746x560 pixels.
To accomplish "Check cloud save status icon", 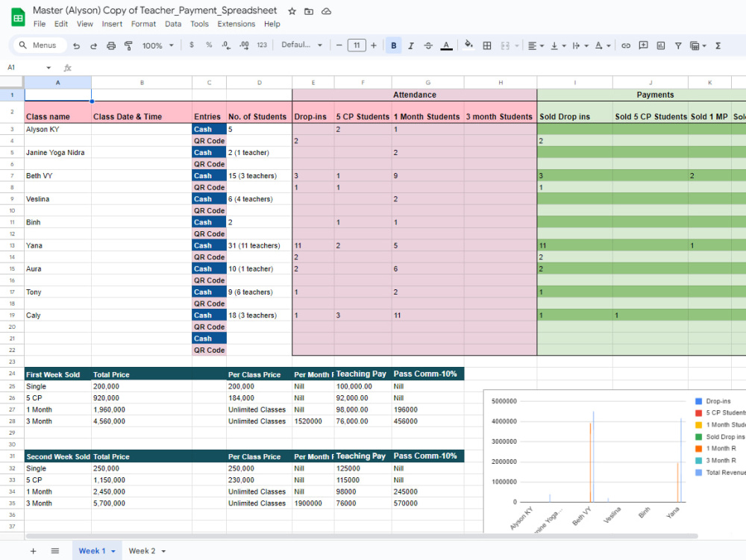I will coord(327,11).
